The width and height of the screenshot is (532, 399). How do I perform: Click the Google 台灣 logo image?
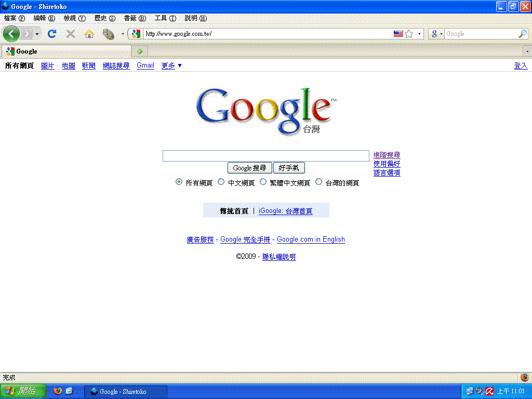tap(266, 112)
